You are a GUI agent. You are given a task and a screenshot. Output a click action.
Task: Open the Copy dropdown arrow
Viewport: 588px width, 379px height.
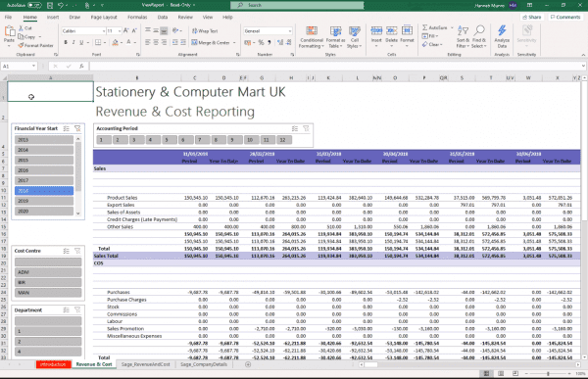click(40, 37)
